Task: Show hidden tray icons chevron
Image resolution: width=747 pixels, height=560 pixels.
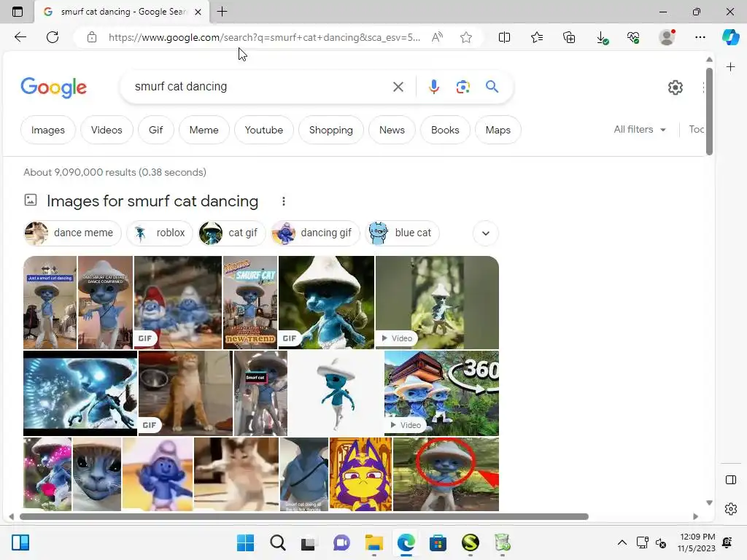Action: (x=622, y=542)
